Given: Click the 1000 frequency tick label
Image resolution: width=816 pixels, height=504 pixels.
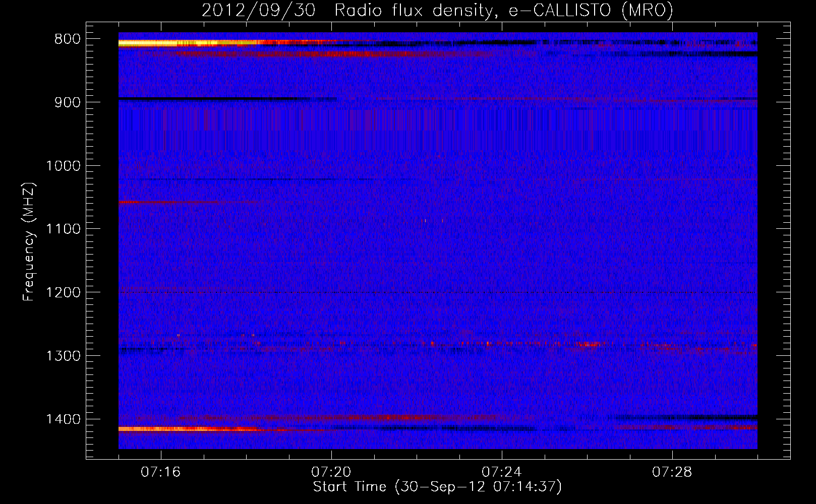Looking at the screenshot, I should coord(63,166).
